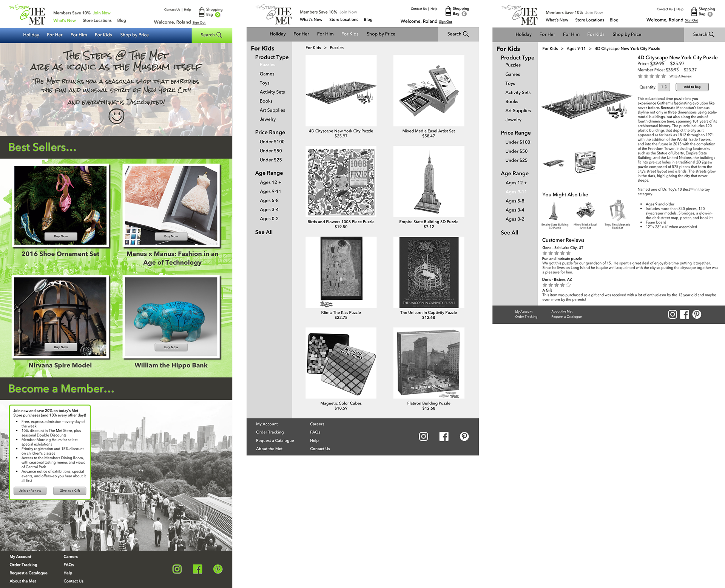Click For Kids in the Puzzles listing breadcrumb
Image resolution: width=725 pixels, height=588 pixels.
pyautogui.click(x=313, y=48)
